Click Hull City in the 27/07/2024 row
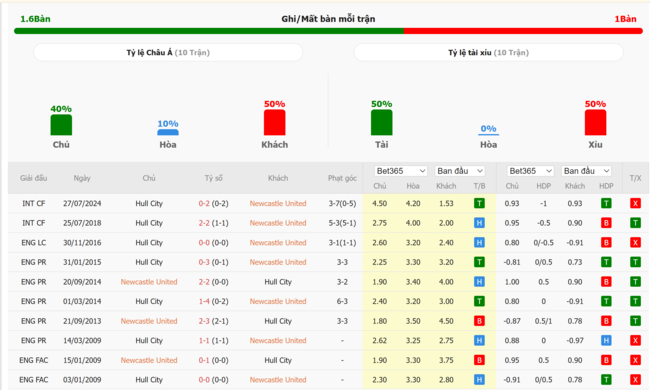This screenshot has width=650, height=390. (149, 203)
